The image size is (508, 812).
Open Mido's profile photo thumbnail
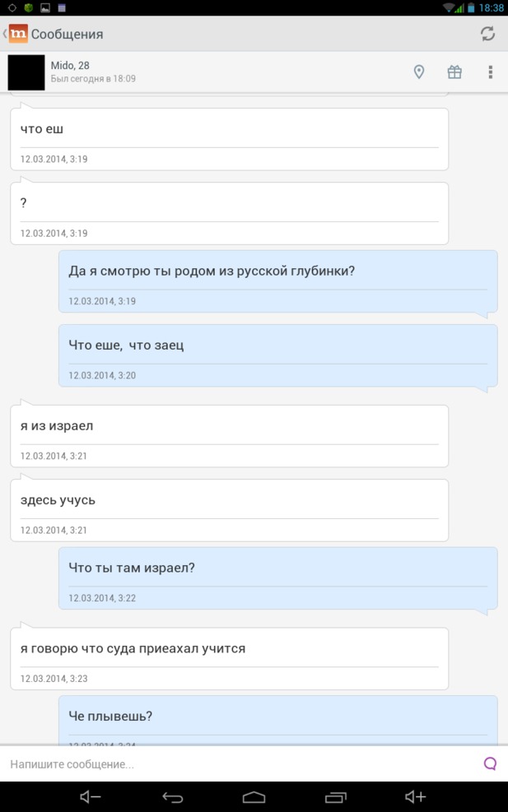pyautogui.click(x=26, y=72)
